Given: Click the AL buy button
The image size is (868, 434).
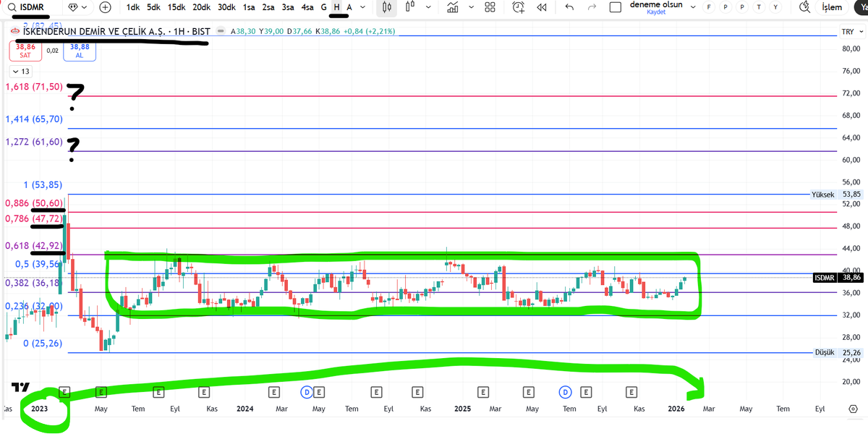Looking at the screenshot, I should click(x=79, y=51).
